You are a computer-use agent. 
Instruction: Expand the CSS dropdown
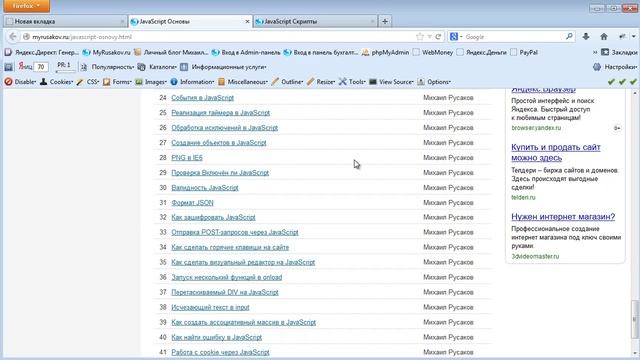(88, 82)
